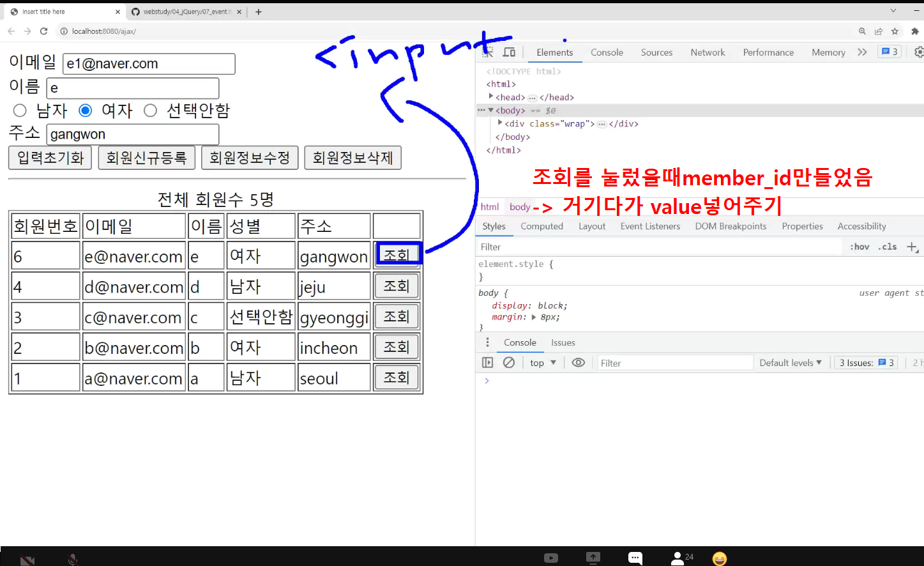Click 조회 for d@naver.com row
The width and height of the screenshot is (924, 566).
pos(397,286)
